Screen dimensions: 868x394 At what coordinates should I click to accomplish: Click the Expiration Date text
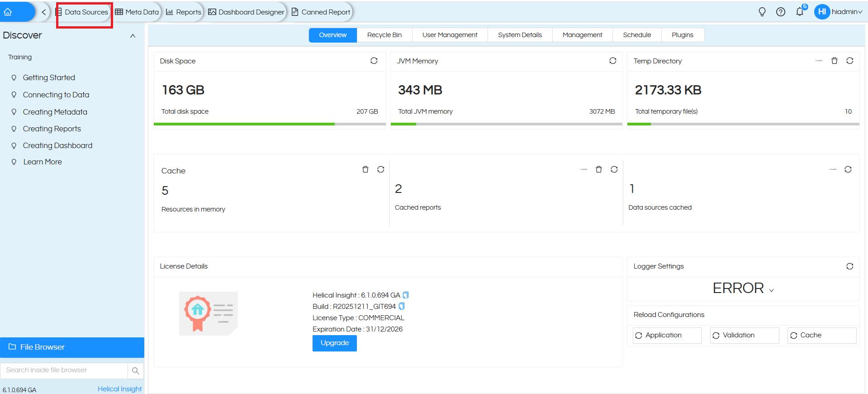coord(357,329)
